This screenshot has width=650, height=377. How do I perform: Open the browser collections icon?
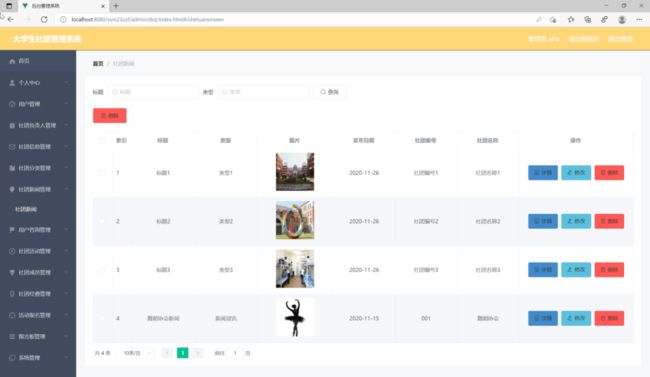[587, 19]
